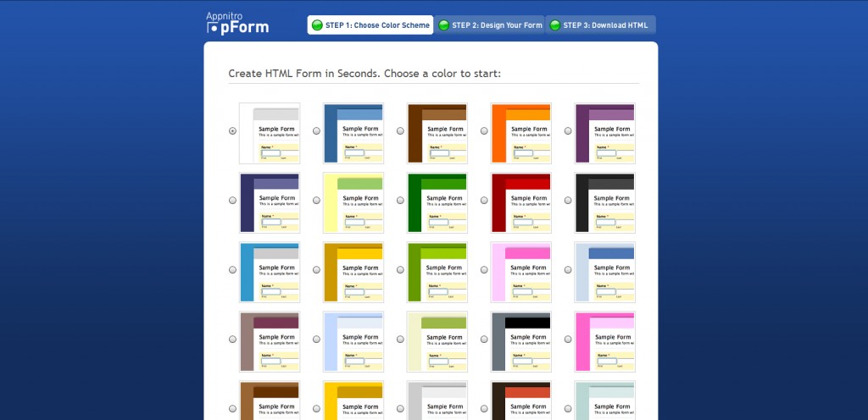Click the green status icon on Step 1
The height and width of the screenshot is (420, 868).
(317, 25)
